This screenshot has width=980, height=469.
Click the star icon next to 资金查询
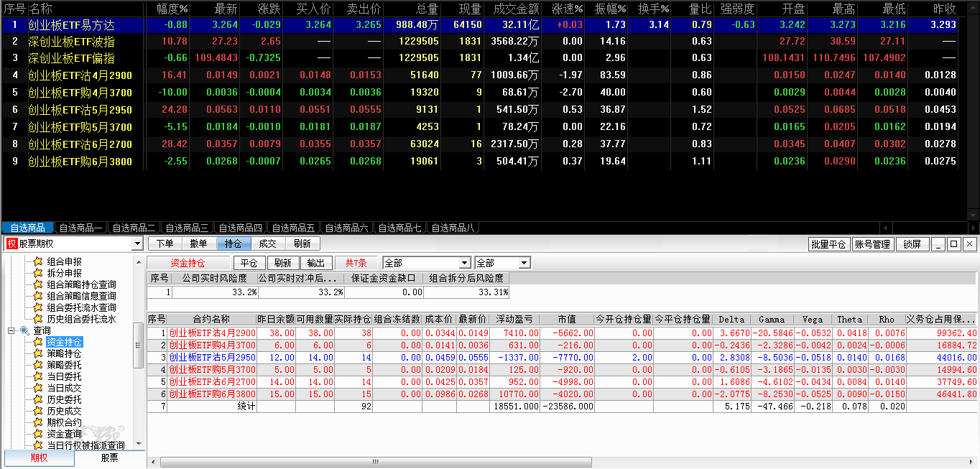[38, 434]
